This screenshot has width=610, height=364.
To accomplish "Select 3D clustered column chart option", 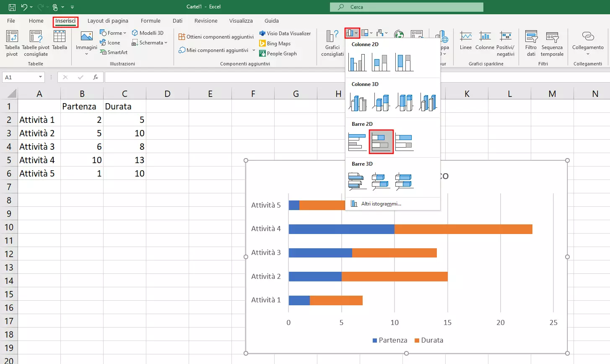I will tap(358, 102).
